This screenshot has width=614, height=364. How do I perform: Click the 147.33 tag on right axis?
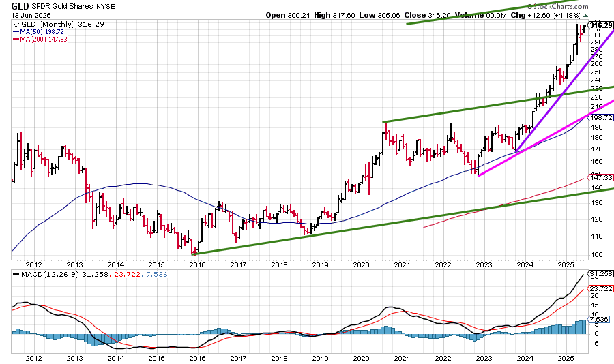coord(600,177)
